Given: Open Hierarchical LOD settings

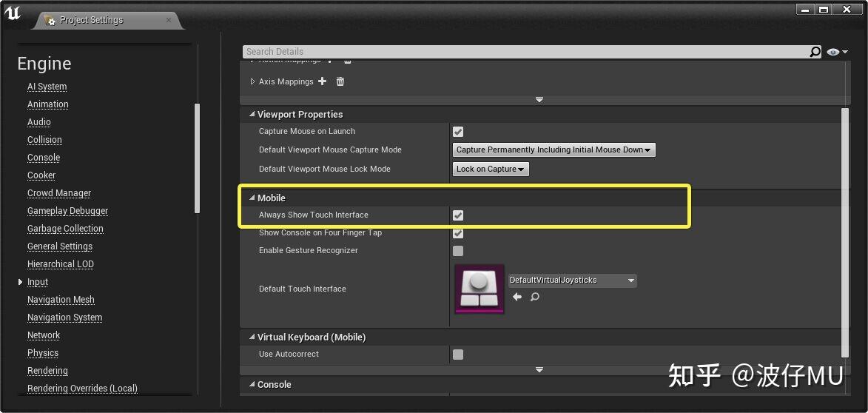Looking at the screenshot, I should click(61, 264).
